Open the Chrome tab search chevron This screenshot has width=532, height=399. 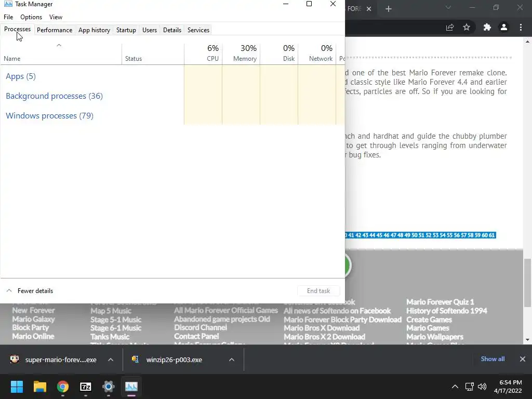click(x=448, y=7)
